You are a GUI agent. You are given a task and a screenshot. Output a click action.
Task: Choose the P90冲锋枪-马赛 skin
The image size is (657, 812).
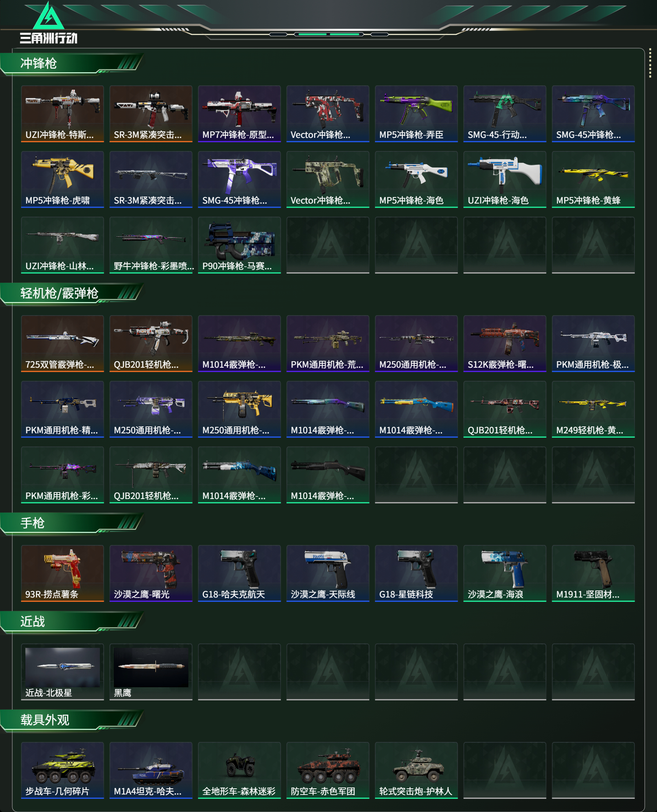click(239, 245)
